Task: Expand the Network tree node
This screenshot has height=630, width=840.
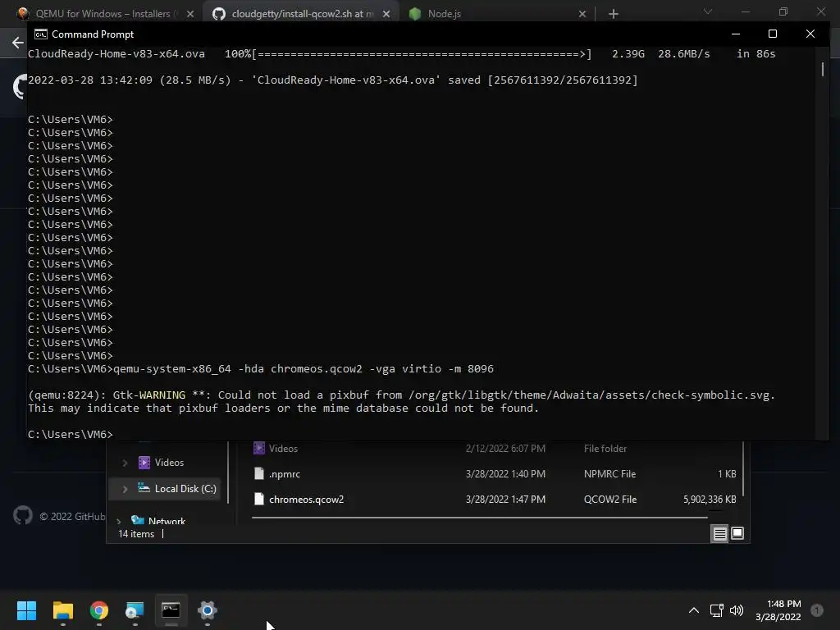Action: click(x=118, y=521)
